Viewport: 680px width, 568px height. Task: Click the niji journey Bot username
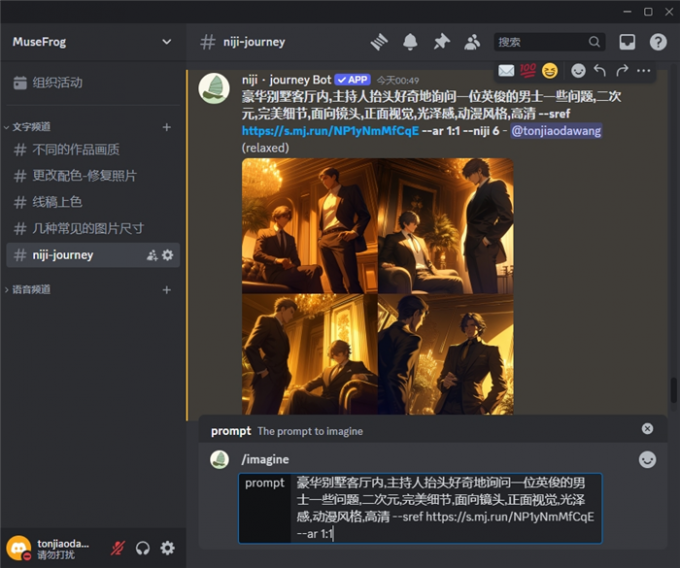(287, 80)
